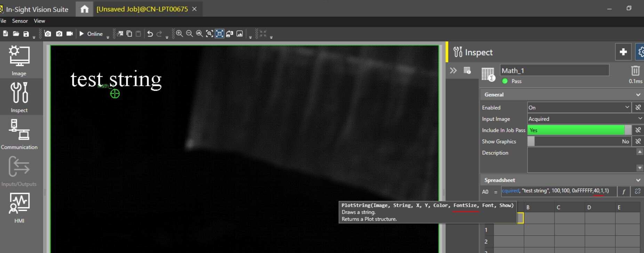Toggle Include In Job Pass switch

click(x=579, y=130)
